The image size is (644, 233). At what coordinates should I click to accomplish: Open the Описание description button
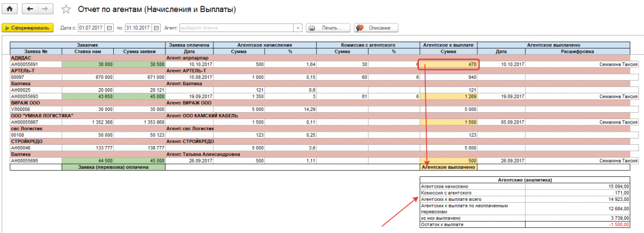[x=376, y=28]
